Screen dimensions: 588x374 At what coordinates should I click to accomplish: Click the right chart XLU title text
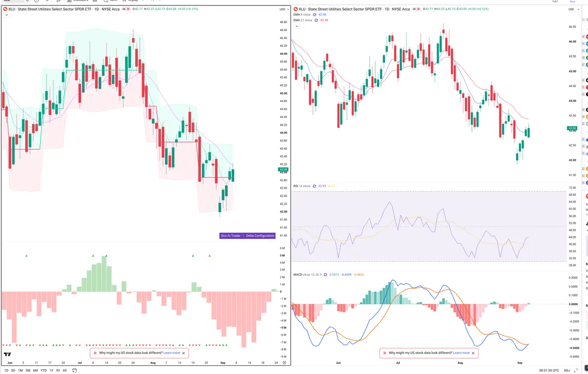pyautogui.click(x=354, y=9)
